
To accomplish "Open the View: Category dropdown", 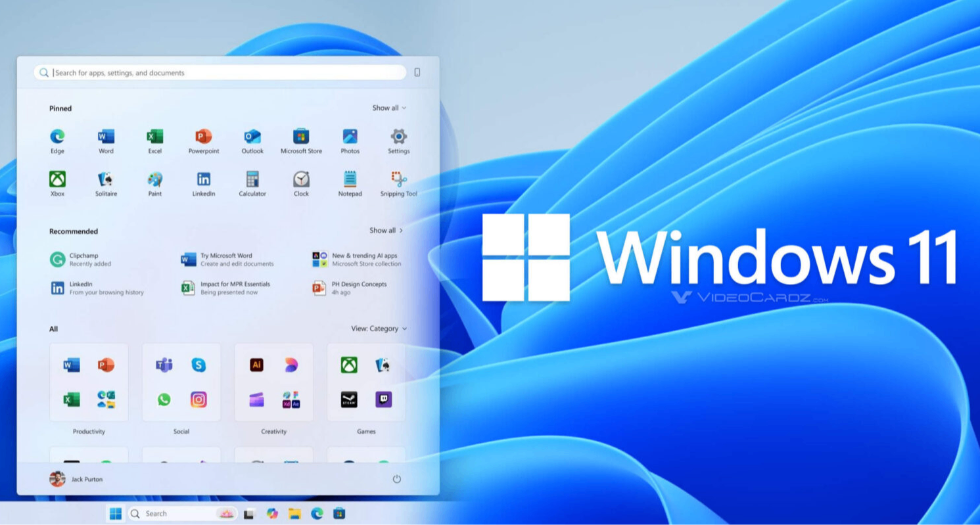I will coord(379,329).
